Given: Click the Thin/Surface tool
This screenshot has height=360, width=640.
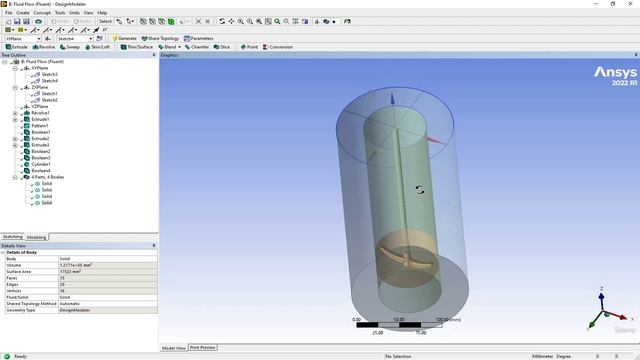Looking at the screenshot, I should 137,47.
